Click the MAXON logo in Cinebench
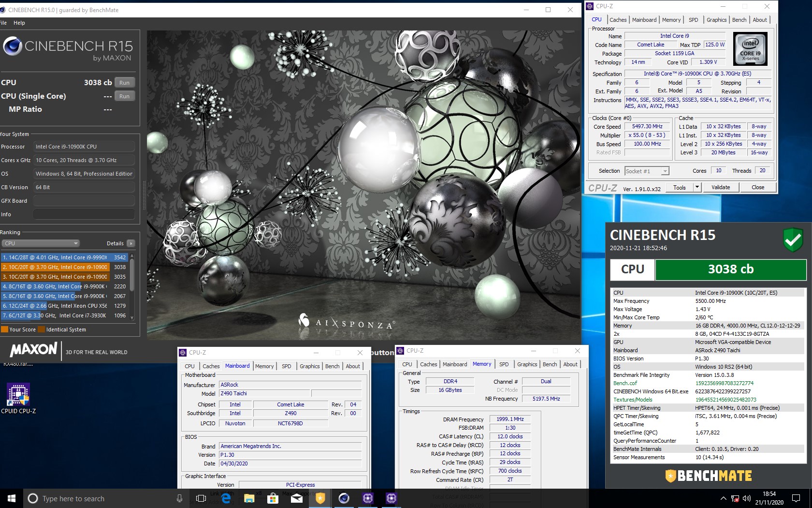Screen dimensions: 812x508 [34, 349]
